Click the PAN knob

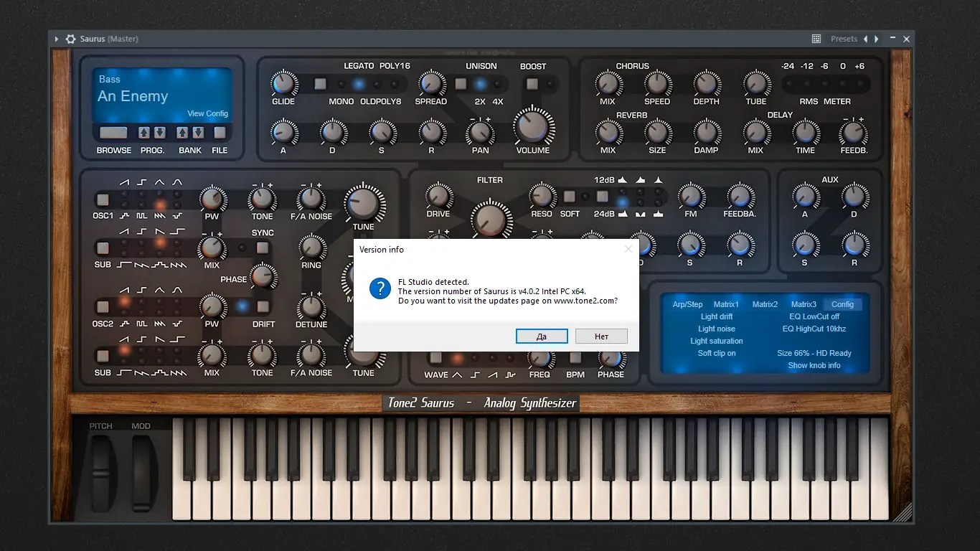(480, 133)
